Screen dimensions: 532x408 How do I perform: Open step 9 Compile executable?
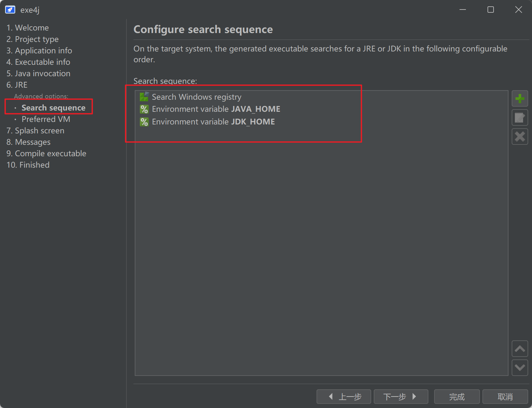click(x=46, y=153)
